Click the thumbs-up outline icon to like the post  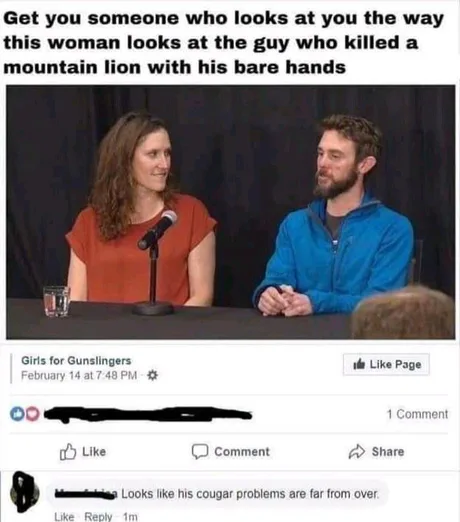[x=68, y=452]
